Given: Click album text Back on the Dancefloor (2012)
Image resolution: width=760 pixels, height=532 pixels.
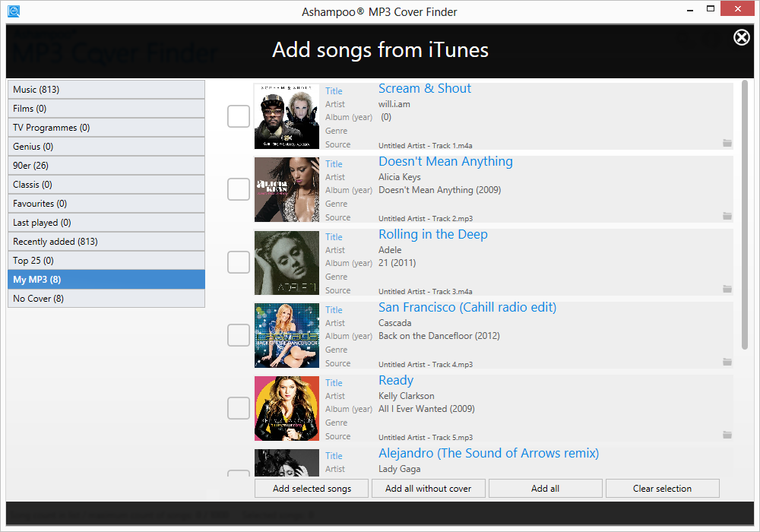Looking at the screenshot, I should tap(439, 336).
